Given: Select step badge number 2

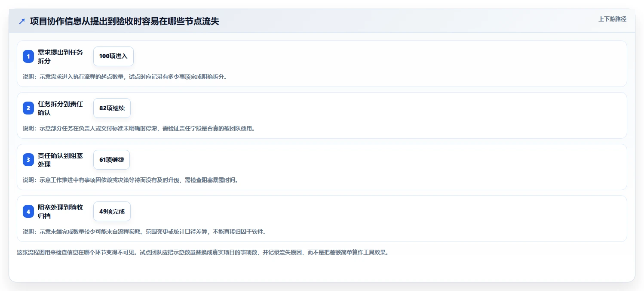Looking at the screenshot, I should coord(28,108).
